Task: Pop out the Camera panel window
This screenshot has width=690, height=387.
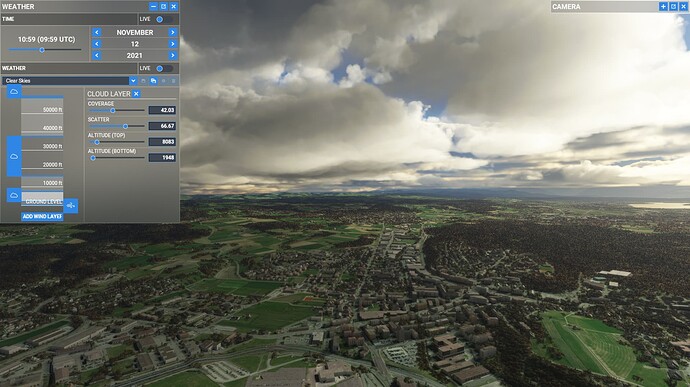Action: tap(673, 7)
